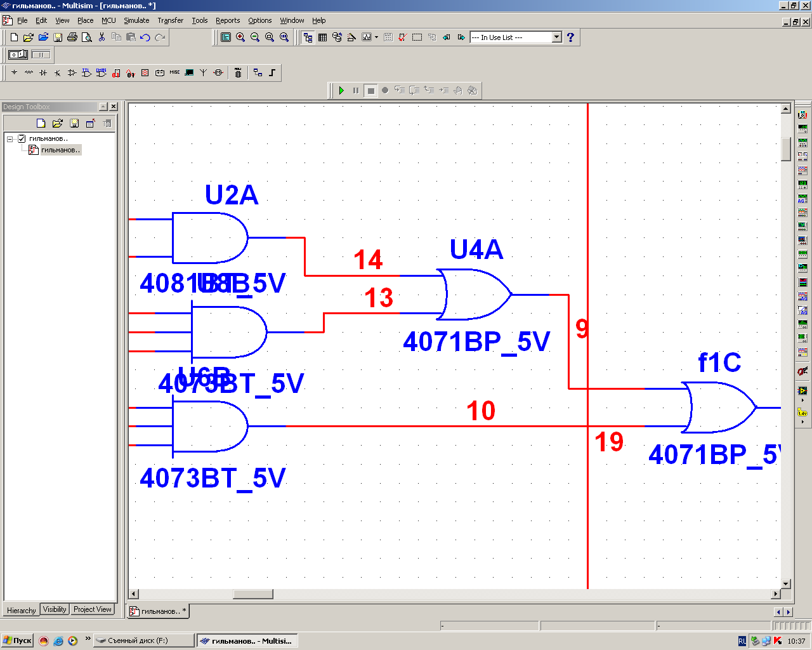Toggle the Design Toolbox panel
Screen dimensions: 812x650
click(308, 37)
